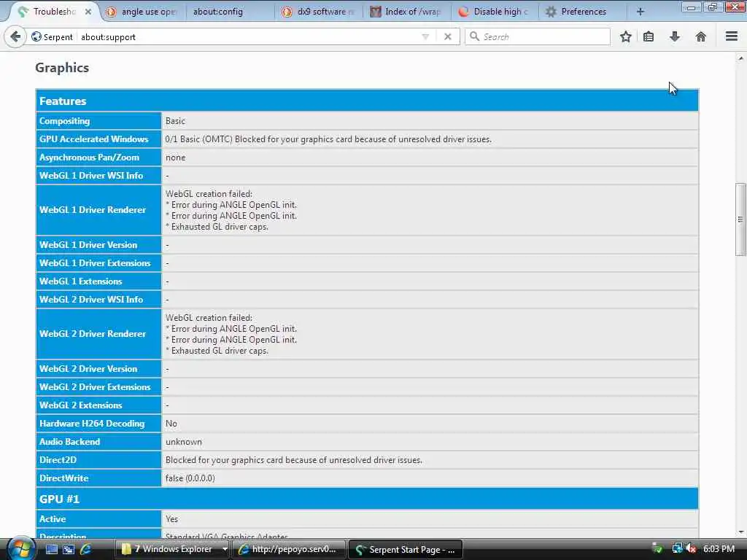Open the bookmarks list icon
The height and width of the screenshot is (560, 747).
click(649, 36)
